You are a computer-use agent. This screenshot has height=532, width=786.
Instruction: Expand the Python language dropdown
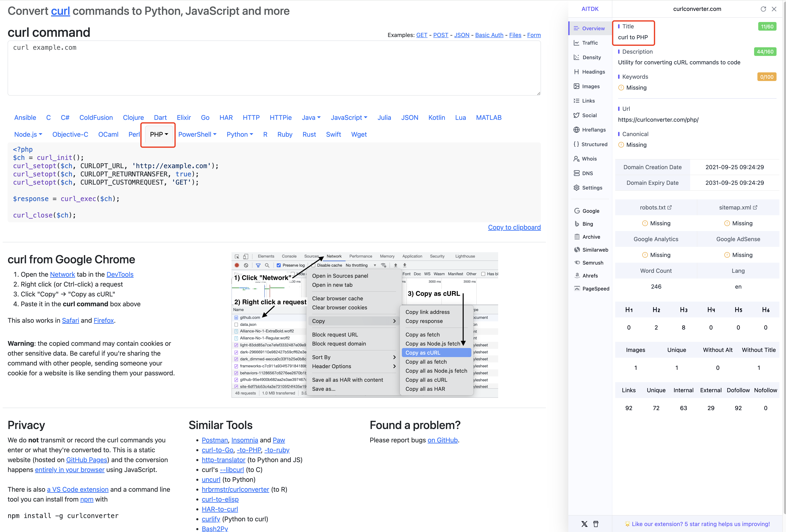(x=240, y=134)
